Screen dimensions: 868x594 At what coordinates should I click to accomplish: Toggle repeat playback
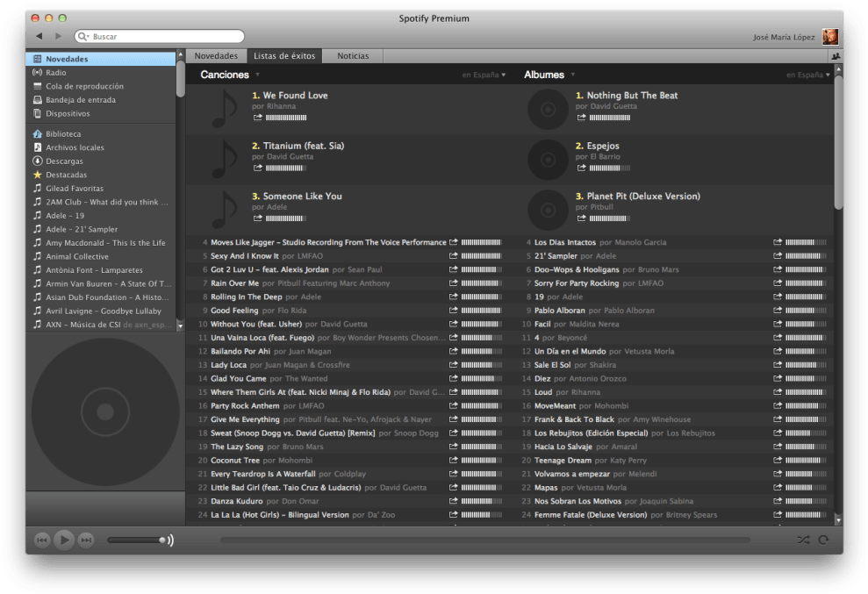[x=824, y=540]
